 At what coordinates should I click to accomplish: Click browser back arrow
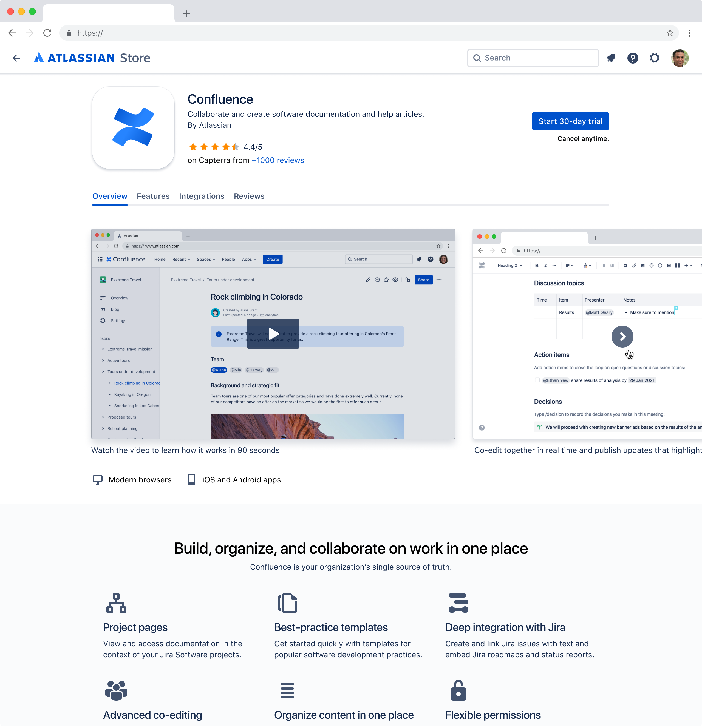[x=12, y=33]
